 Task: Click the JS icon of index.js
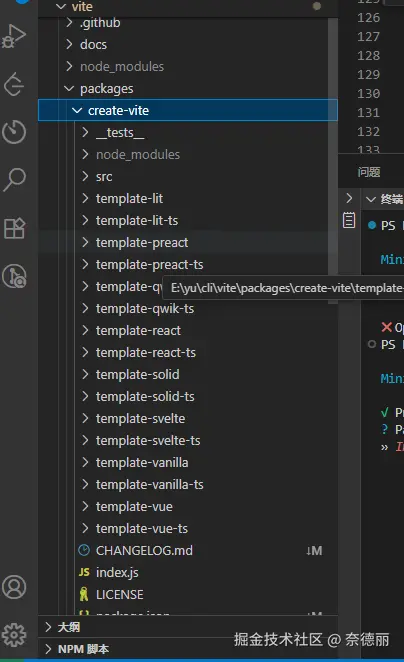tap(84, 572)
